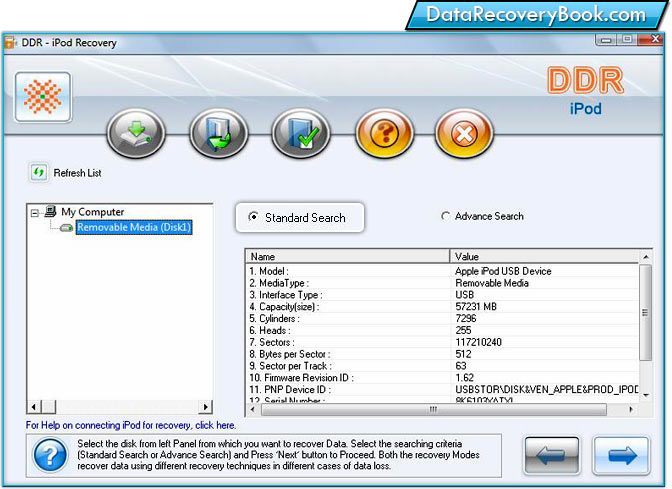Image resolution: width=672 pixels, height=489 pixels.
Task: Click the Value column header
Action: (544, 256)
